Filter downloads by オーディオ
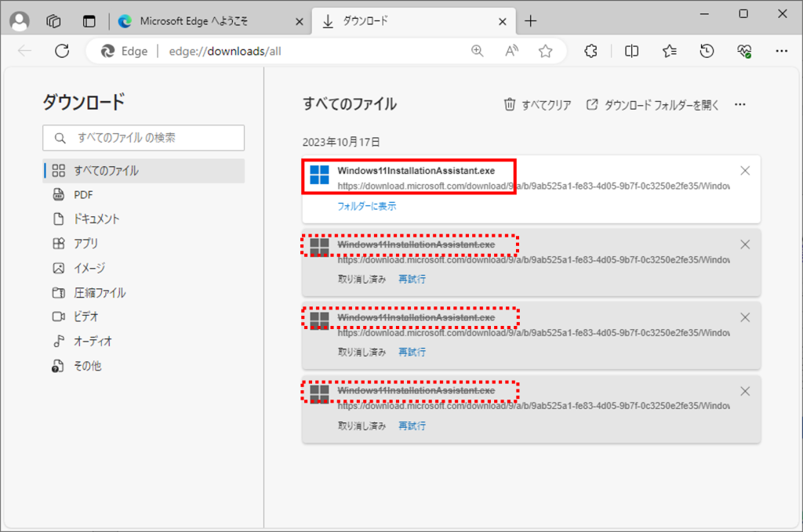 (144, 341)
